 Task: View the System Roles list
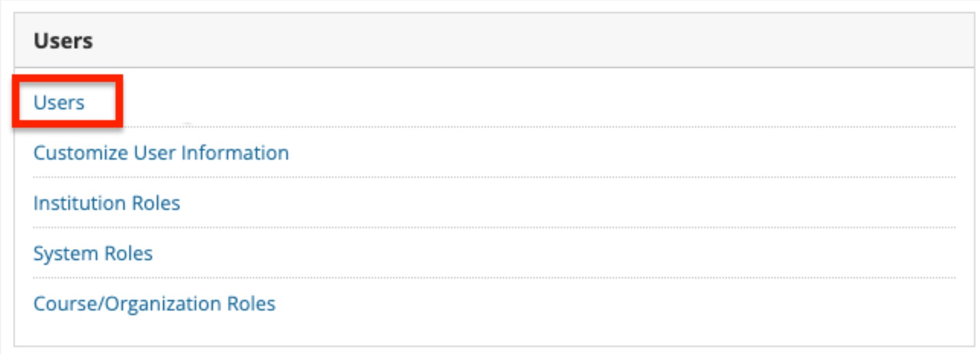pyautogui.click(x=93, y=253)
